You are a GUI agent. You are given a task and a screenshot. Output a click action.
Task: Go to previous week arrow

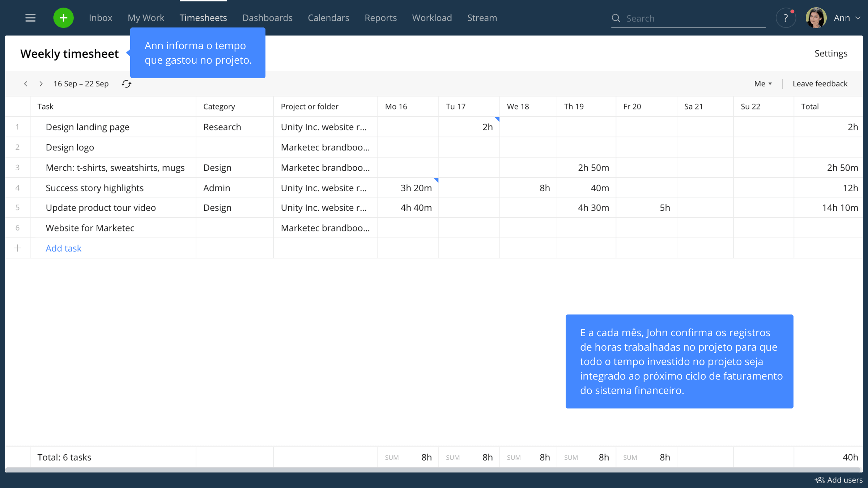[26, 84]
